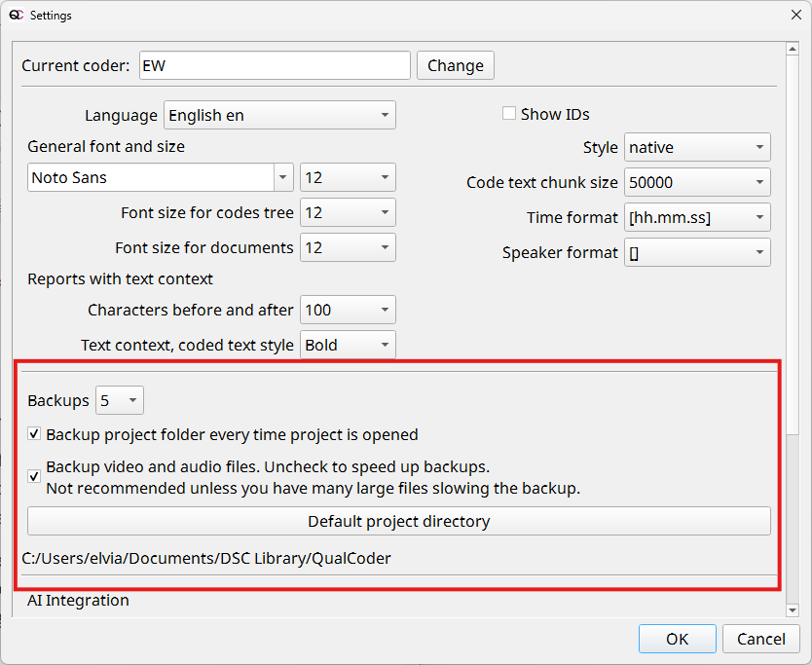Click the Default project directory button
812x665 pixels.
click(x=398, y=521)
